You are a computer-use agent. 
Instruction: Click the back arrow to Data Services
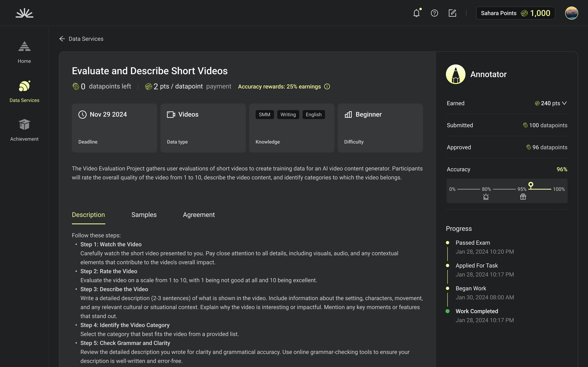(x=62, y=39)
